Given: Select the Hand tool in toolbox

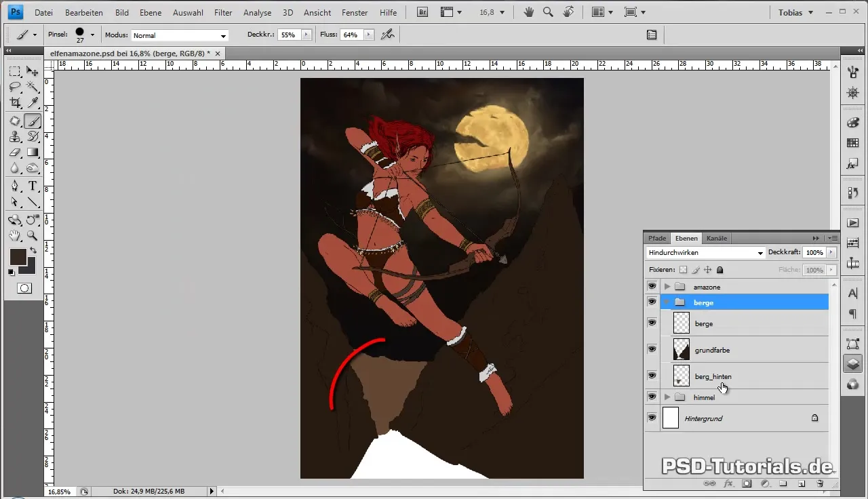Looking at the screenshot, I should pyautogui.click(x=15, y=236).
